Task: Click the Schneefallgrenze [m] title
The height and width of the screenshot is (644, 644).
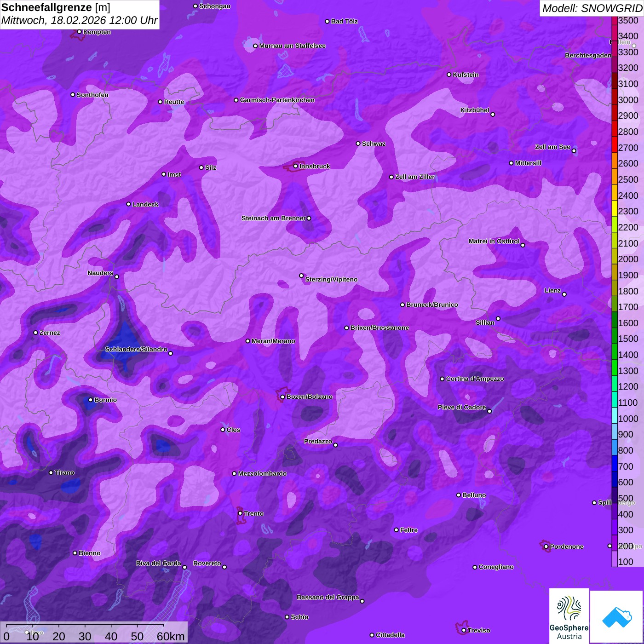Action: coord(56,8)
